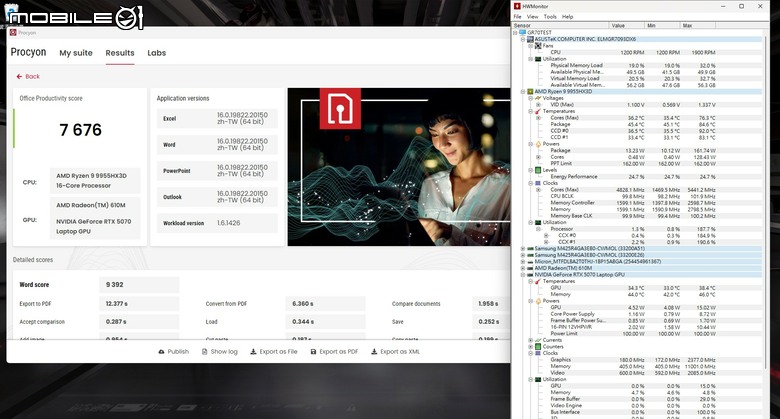
Task: Switch to the My suite tab
Action: tap(76, 53)
